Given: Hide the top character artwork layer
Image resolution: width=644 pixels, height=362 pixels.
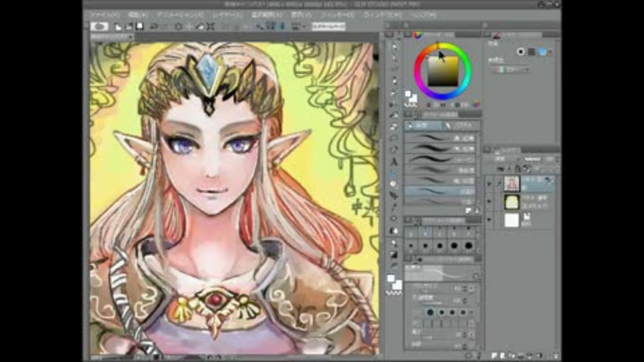Looking at the screenshot, I should pyautogui.click(x=489, y=184).
